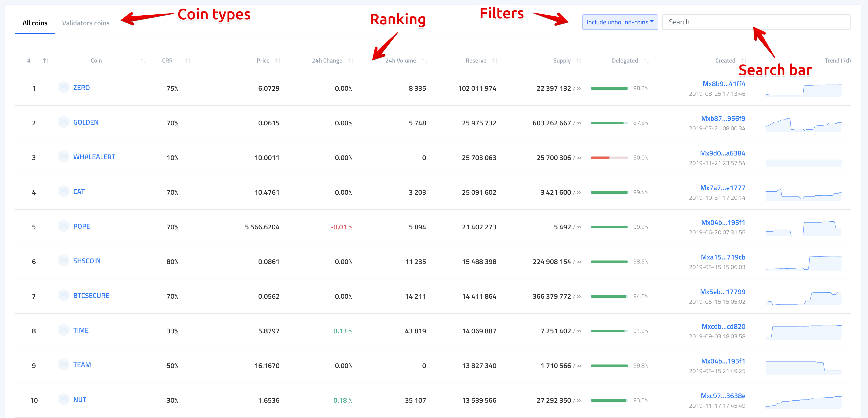The height and width of the screenshot is (418, 868).
Task: Sort by CRR column arrows
Action: pyautogui.click(x=188, y=61)
